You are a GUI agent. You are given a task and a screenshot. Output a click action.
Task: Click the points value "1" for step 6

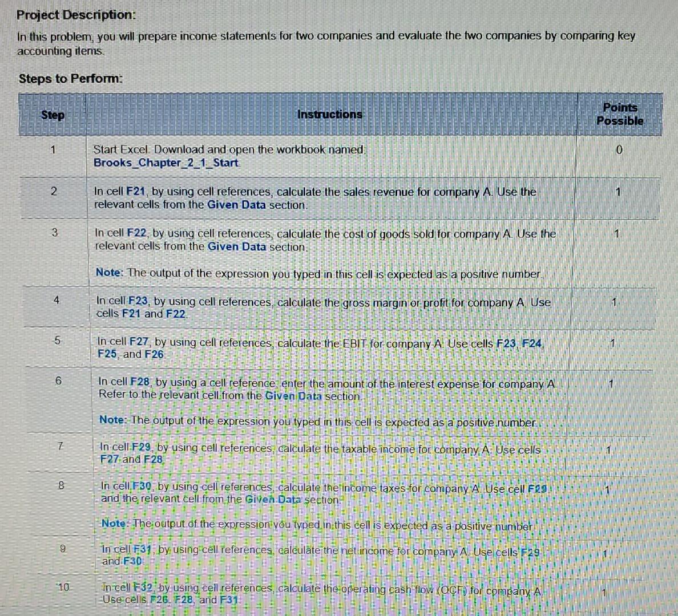pos(611,384)
